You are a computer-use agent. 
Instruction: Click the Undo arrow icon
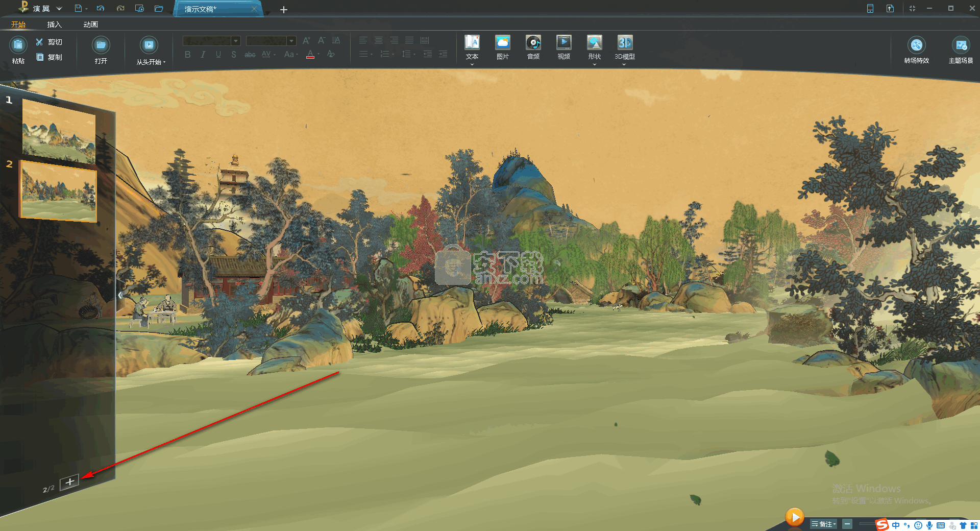click(x=101, y=8)
